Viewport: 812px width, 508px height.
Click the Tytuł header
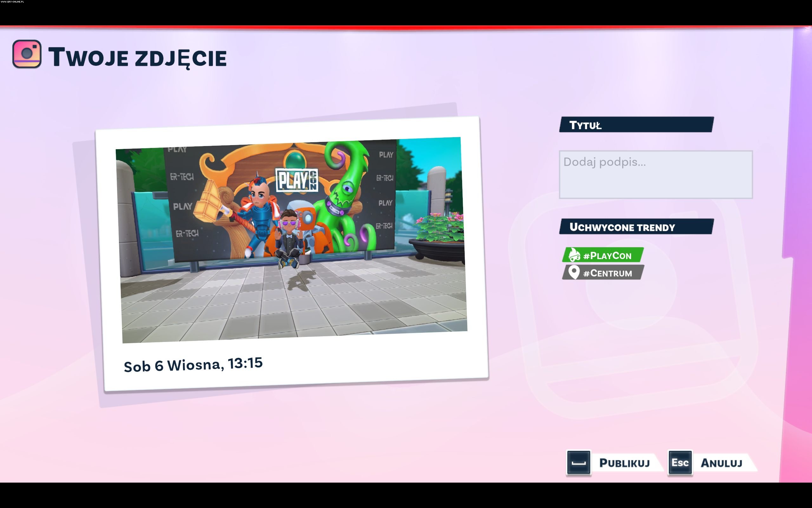click(x=636, y=125)
